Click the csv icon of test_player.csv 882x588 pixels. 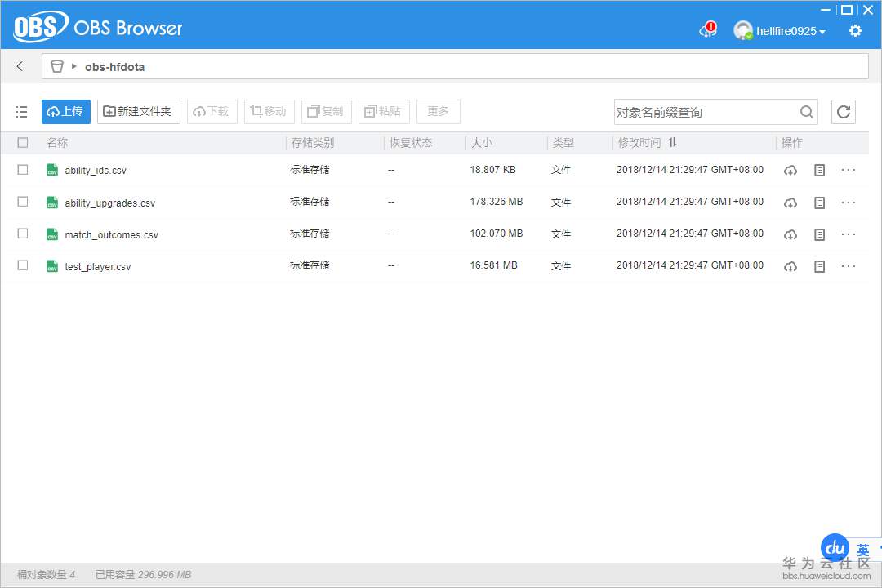52,266
